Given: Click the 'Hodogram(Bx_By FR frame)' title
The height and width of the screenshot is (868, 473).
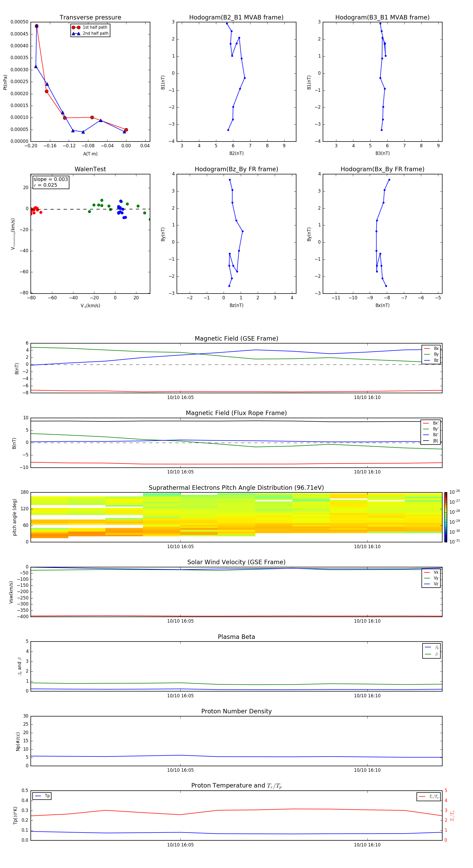Looking at the screenshot, I should 382,169.
